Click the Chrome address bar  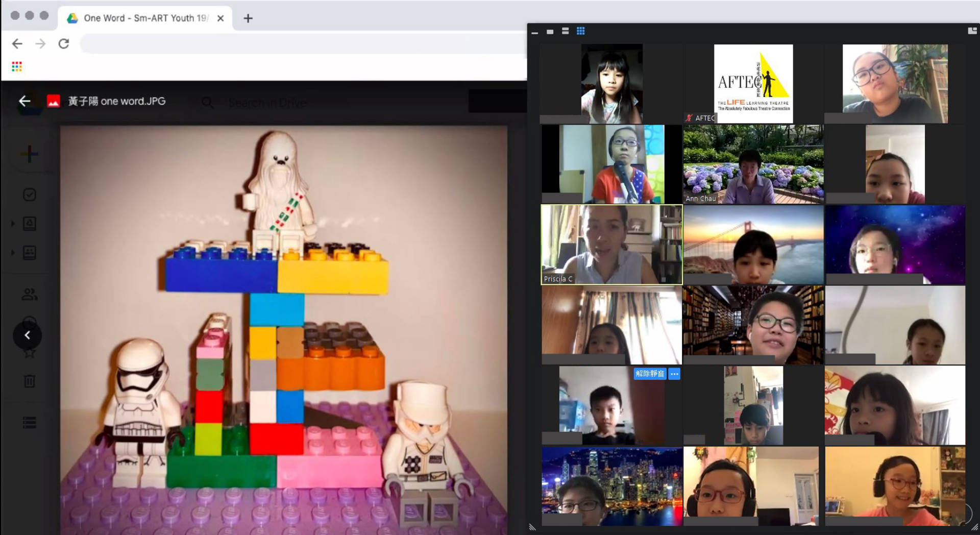[x=303, y=44]
